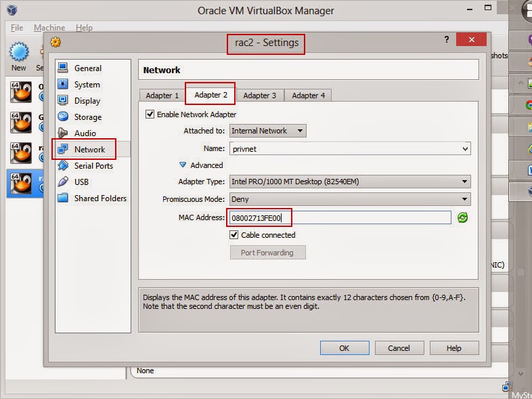Viewport: 532px width, 399px height.
Task: Open the File menu
Action: pyautogui.click(x=17, y=28)
